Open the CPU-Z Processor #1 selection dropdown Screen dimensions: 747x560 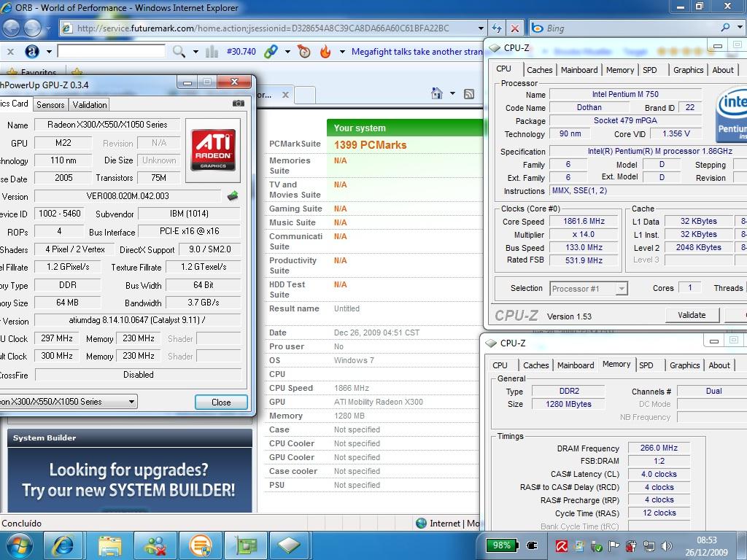tap(621, 288)
